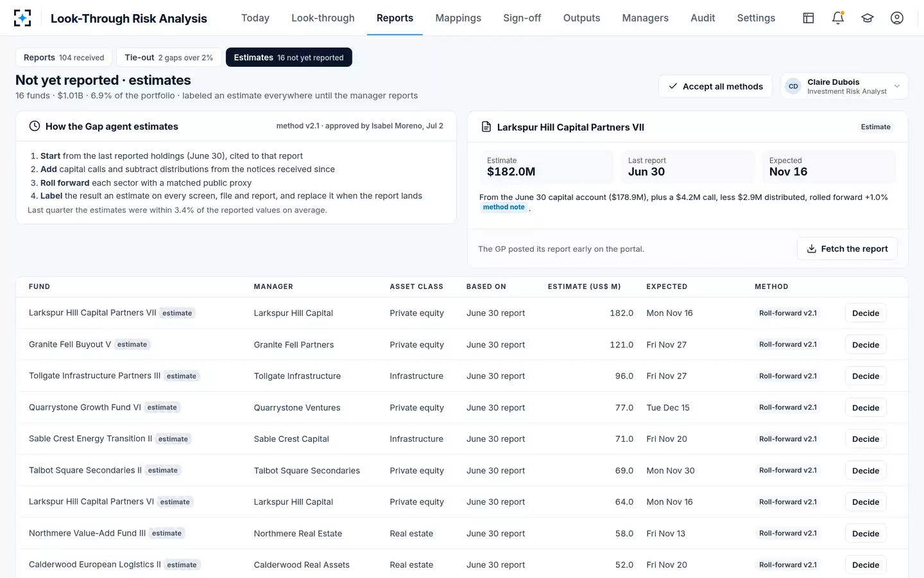Click Decide for Sable Crest Energy Transition II
Viewport: 924px width, 578px height.
[866, 439]
